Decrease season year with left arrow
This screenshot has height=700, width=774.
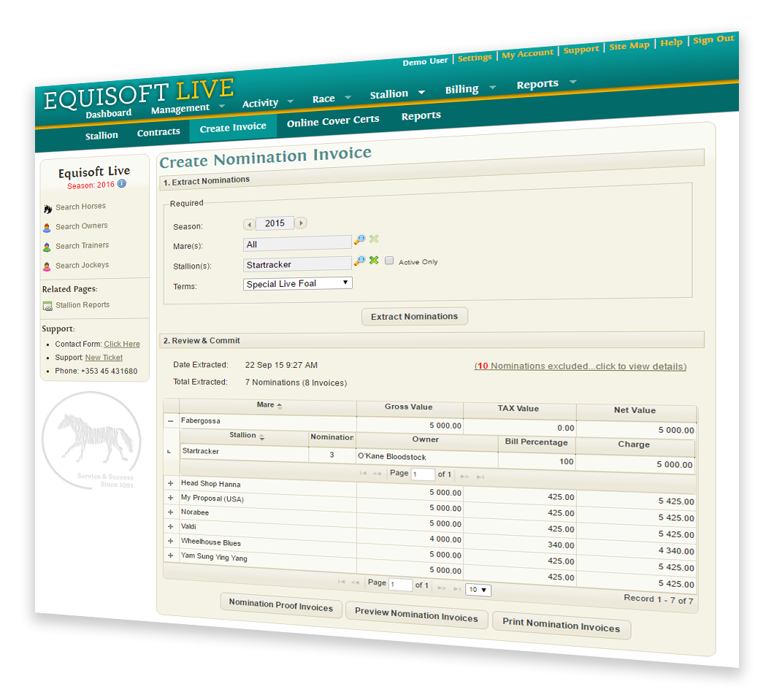coord(249,225)
